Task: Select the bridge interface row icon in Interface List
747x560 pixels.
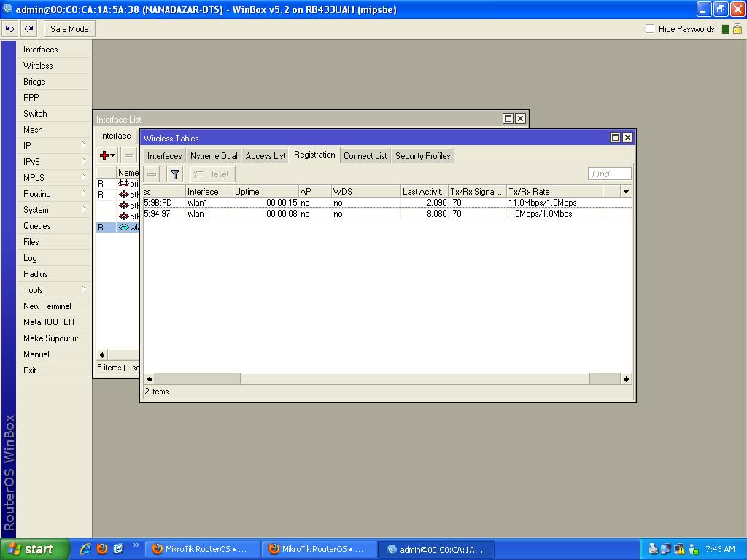Action: [123, 183]
